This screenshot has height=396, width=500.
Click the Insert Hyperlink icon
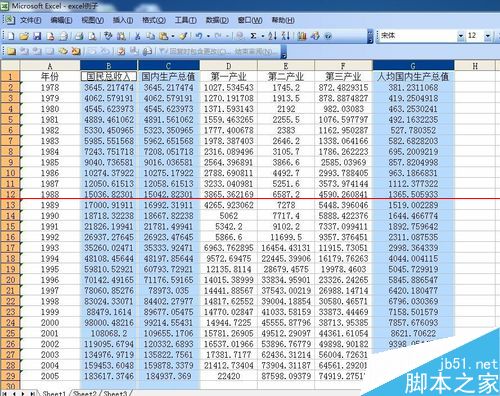click(x=239, y=36)
